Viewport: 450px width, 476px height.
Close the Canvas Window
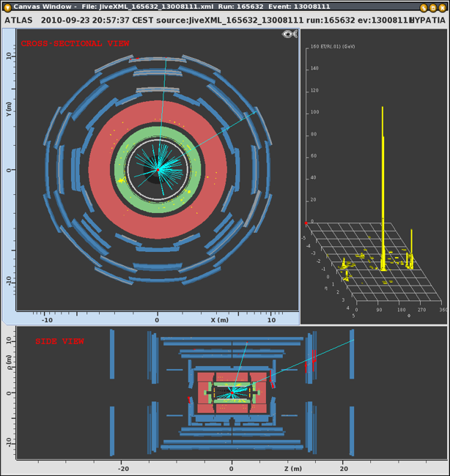(x=443, y=6)
